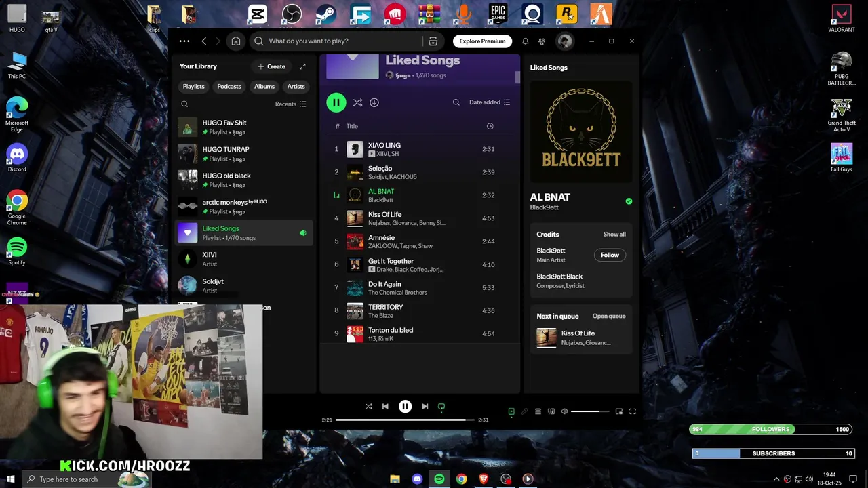
Task: Open Friend Activity icon
Action: click(541, 41)
